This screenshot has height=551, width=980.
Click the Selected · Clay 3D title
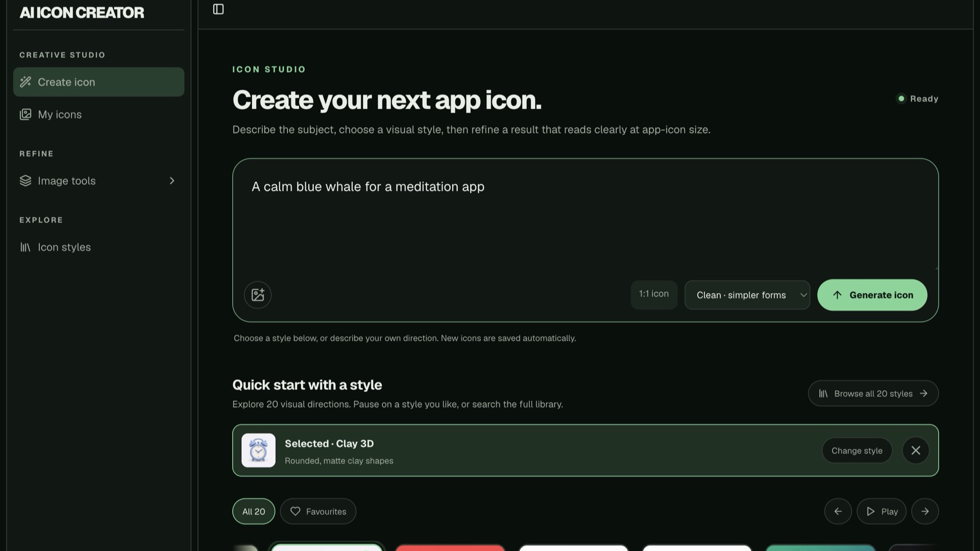tap(329, 443)
